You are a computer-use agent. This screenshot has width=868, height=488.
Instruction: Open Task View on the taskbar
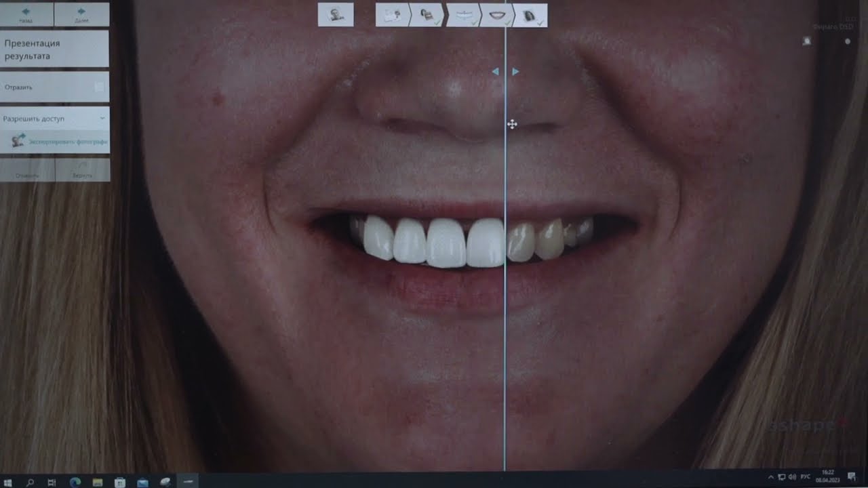tap(52, 482)
